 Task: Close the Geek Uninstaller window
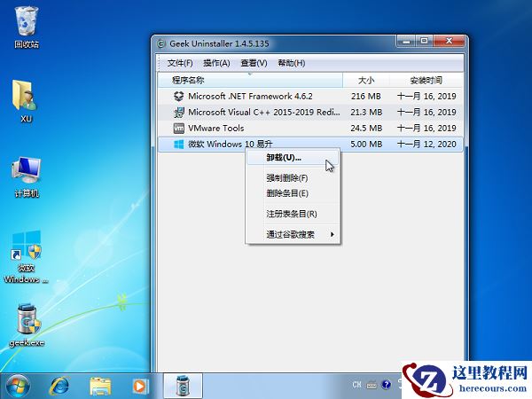click(449, 42)
